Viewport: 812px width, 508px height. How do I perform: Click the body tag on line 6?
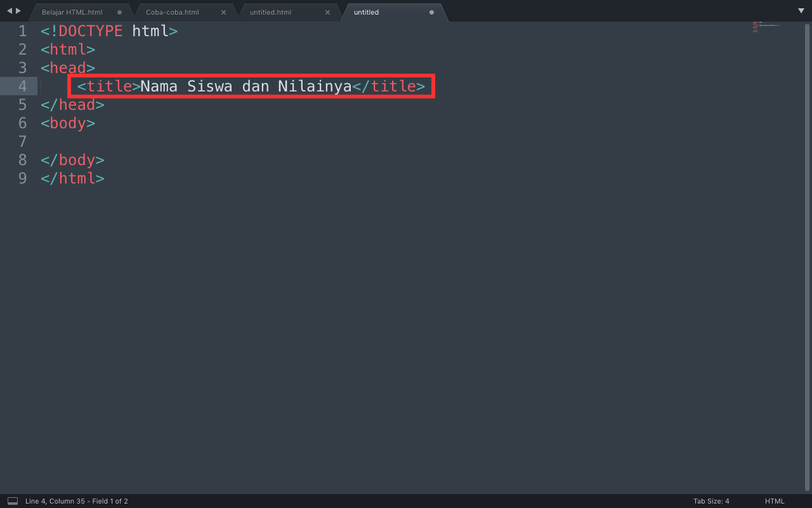(67, 123)
